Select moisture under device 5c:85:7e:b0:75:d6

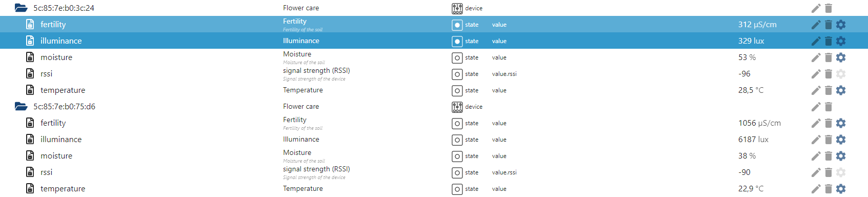pyautogui.click(x=434, y=156)
